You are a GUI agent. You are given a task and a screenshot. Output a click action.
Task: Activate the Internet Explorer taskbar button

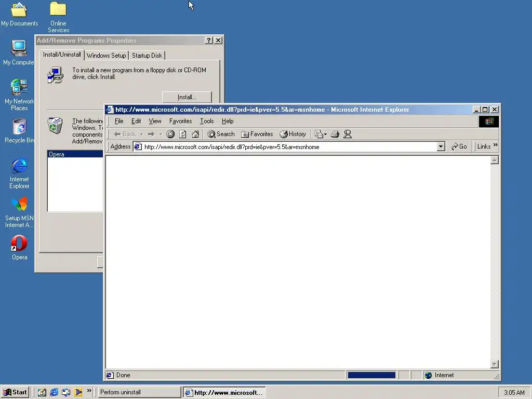pyautogui.click(x=224, y=393)
